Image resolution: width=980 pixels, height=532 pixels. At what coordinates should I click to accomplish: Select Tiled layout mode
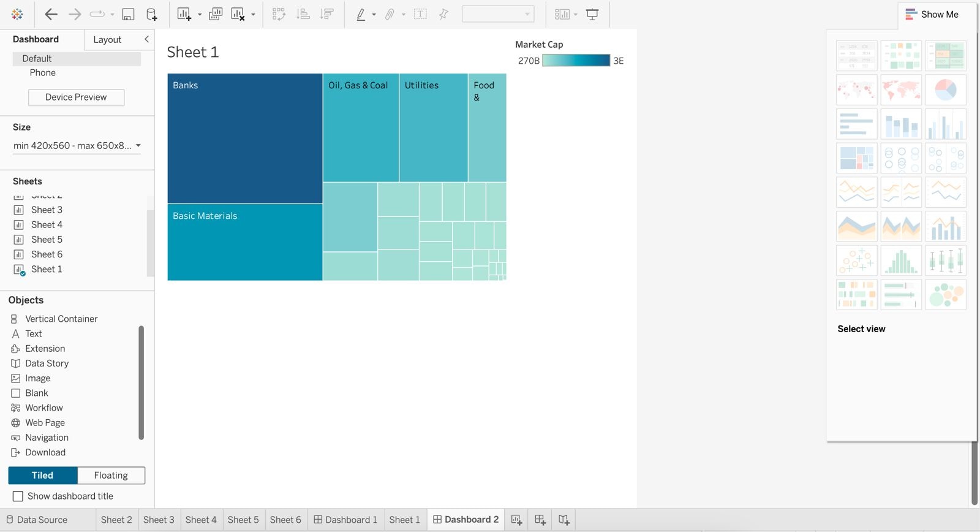click(43, 476)
